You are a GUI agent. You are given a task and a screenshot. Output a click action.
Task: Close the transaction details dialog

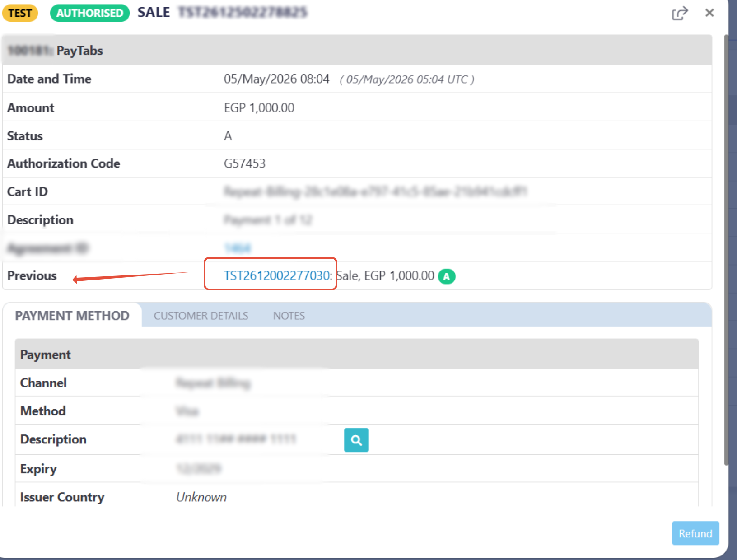pos(709,13)
